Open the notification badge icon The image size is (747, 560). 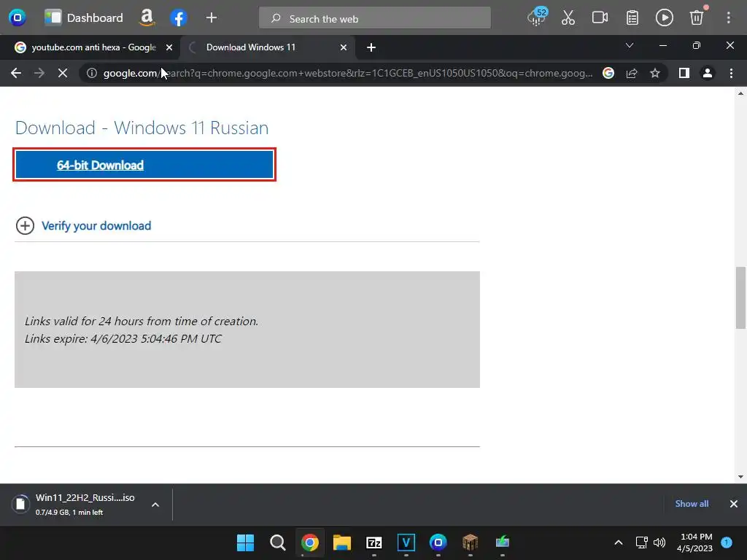tap(727, 542)
